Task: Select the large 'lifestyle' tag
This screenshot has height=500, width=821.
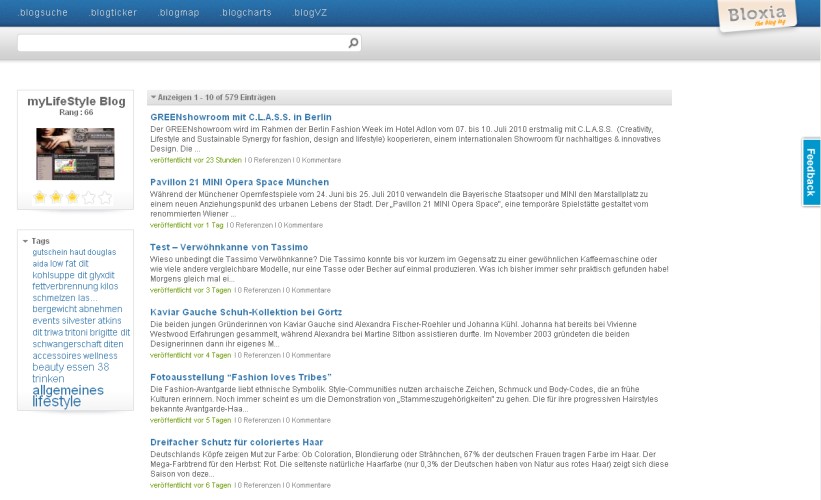Action: pos(57,402)
